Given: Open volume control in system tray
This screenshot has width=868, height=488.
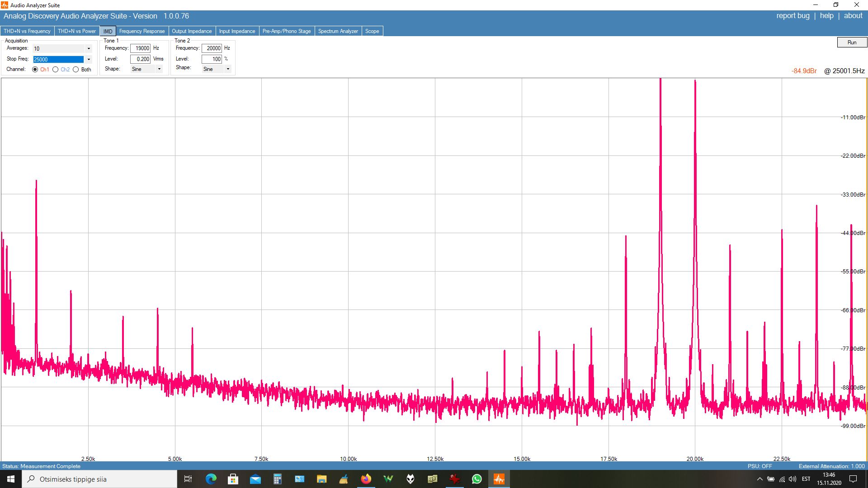Looking at the screenshot, I should coord(793,479).
